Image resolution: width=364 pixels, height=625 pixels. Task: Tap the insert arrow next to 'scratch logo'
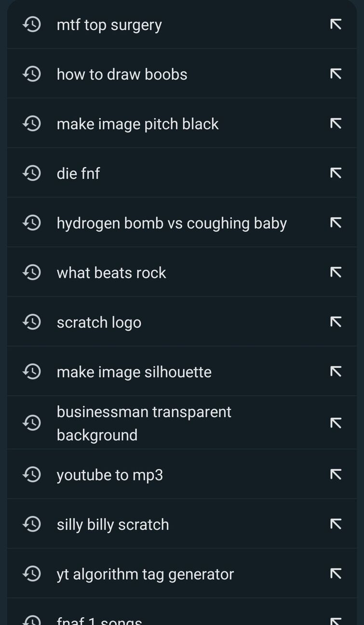[x=336, y=322]
